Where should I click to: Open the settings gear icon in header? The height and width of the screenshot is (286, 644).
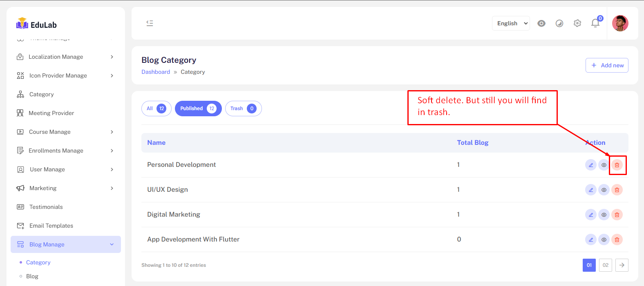(x=577, y=23)
